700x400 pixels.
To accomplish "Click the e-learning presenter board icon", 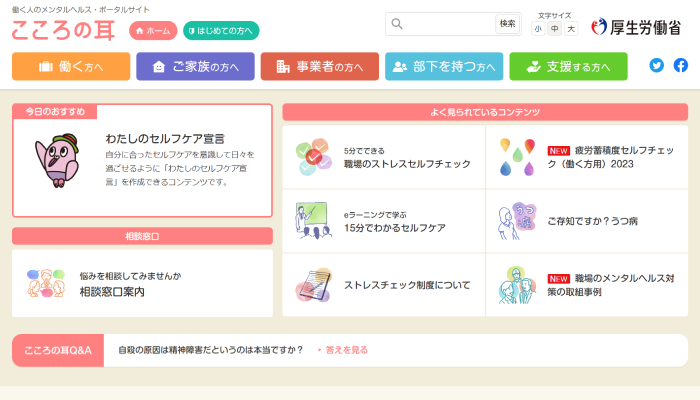I will [x=313, y=221].
